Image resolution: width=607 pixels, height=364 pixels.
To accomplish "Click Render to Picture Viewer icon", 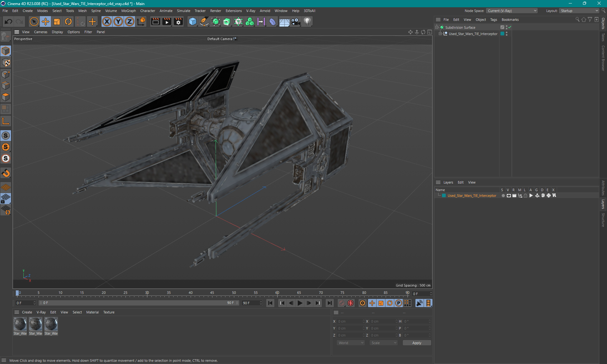I will click(167, 21).
